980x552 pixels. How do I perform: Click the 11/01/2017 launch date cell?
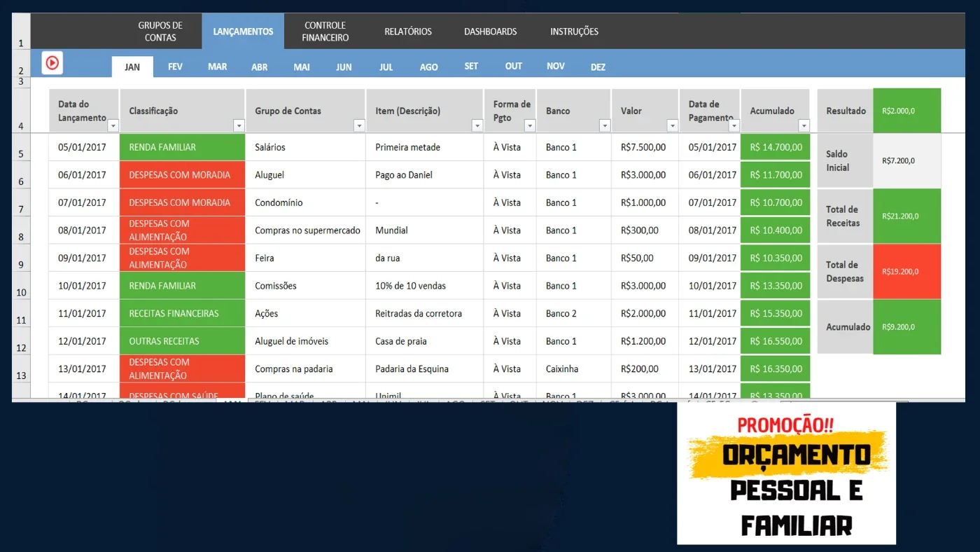pyautogui.click(x=84, y=313)
